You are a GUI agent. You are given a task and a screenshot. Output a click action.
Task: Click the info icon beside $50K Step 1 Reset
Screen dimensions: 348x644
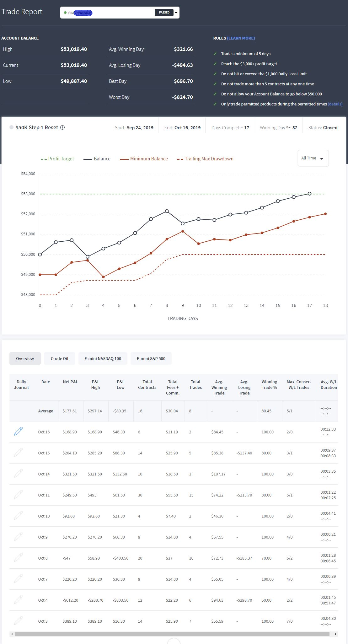(62, 127)
